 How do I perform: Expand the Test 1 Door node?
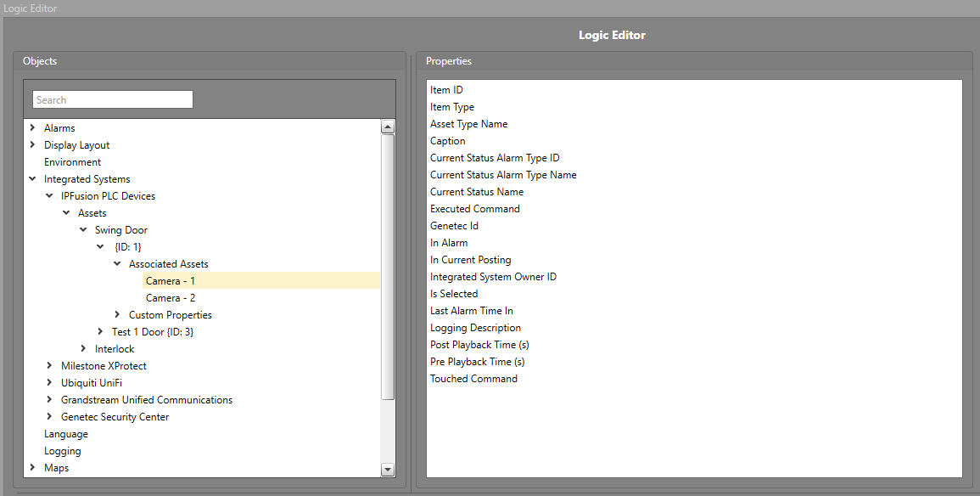(x=100, y=332)
